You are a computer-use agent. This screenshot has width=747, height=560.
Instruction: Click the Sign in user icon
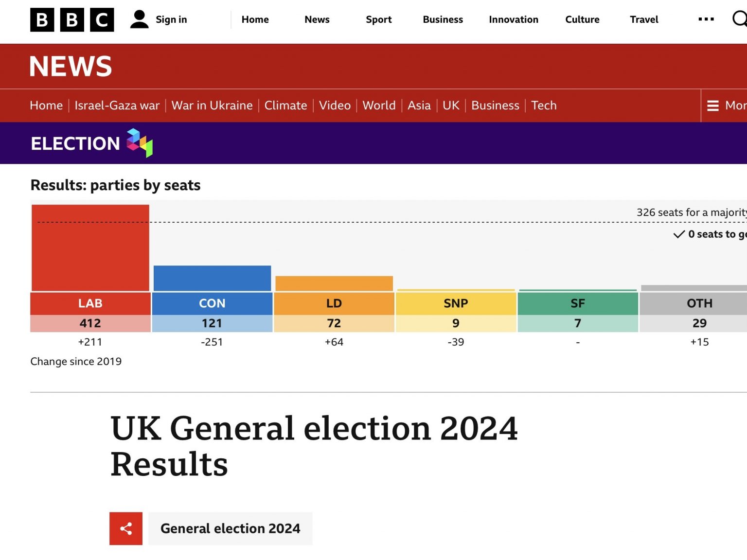139,19
